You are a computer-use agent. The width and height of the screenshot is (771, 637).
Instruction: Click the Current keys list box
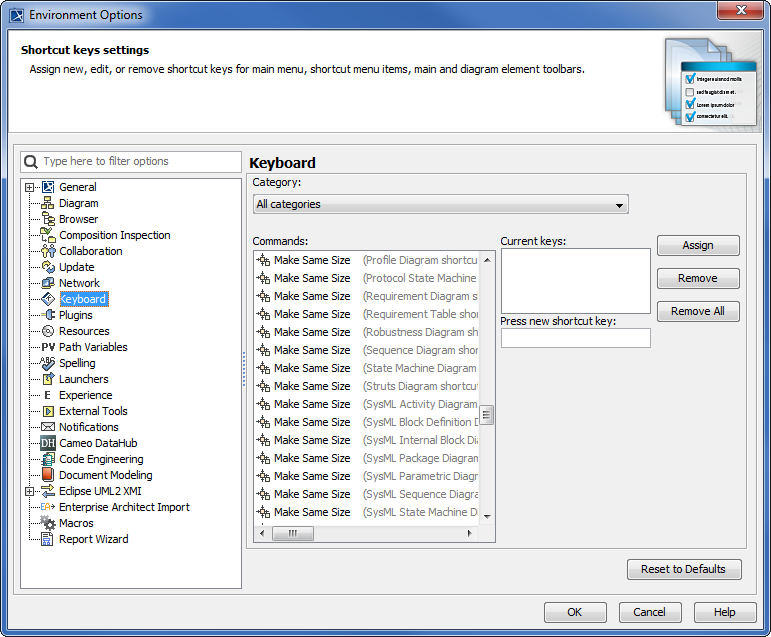(576, 281)
